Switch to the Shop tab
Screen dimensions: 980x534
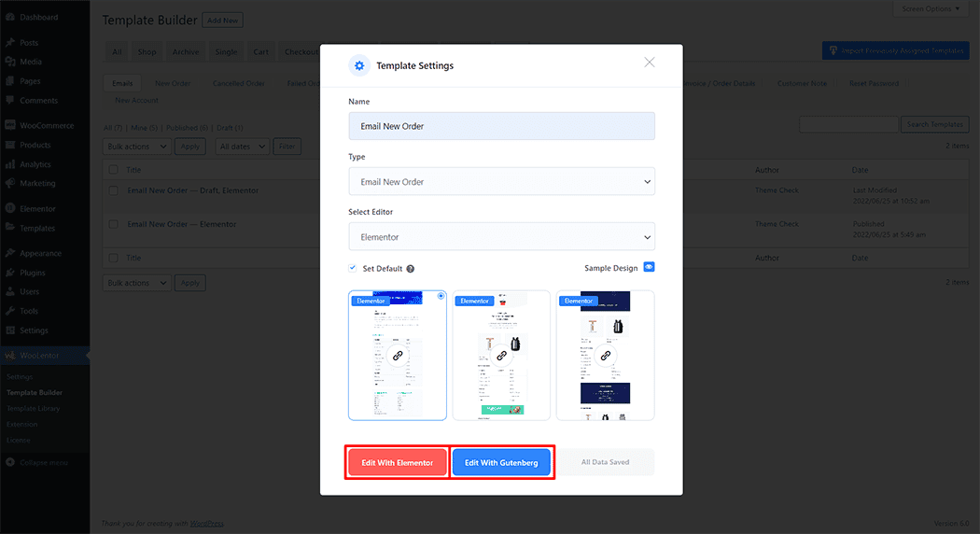pos(147,52)
